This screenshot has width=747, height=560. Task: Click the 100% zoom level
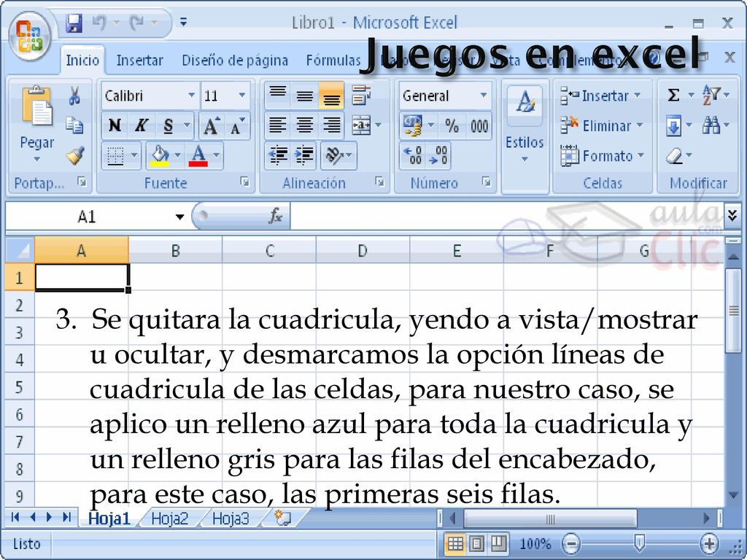[535, 543]
